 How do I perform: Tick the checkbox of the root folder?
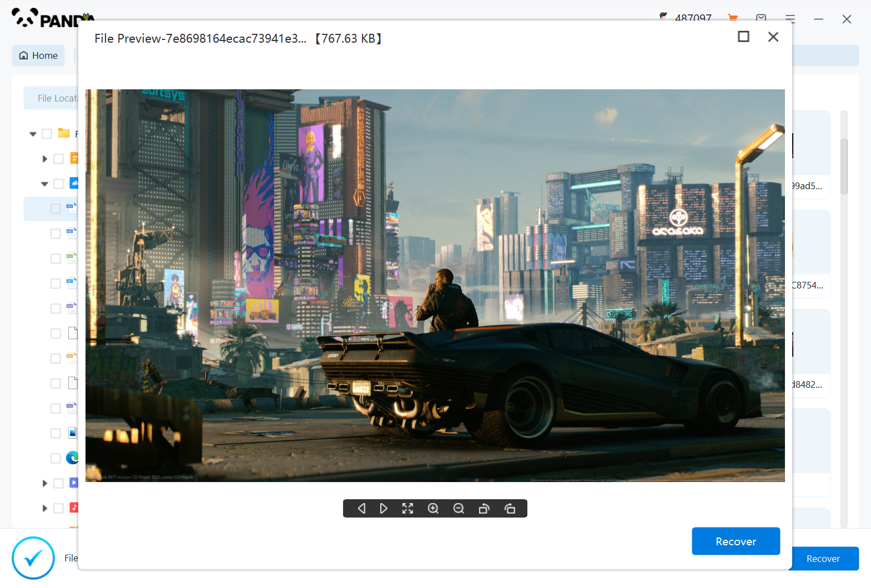click(x=47, y=134)
